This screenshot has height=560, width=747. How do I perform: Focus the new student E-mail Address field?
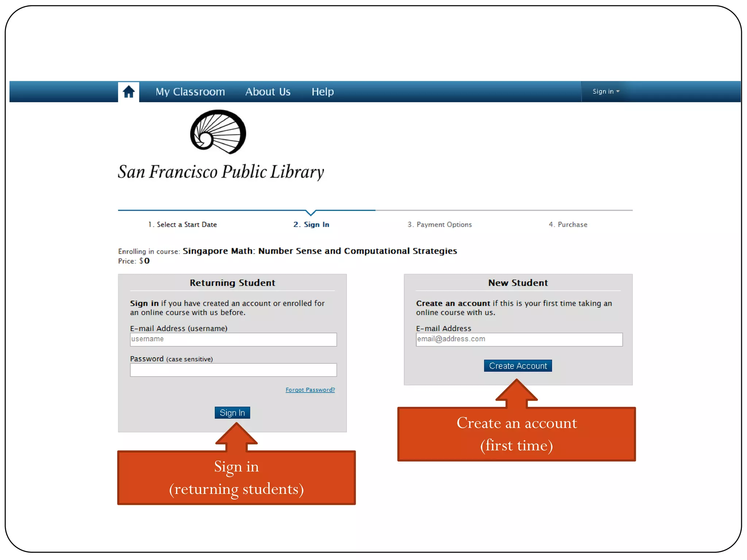click(519, 339)
